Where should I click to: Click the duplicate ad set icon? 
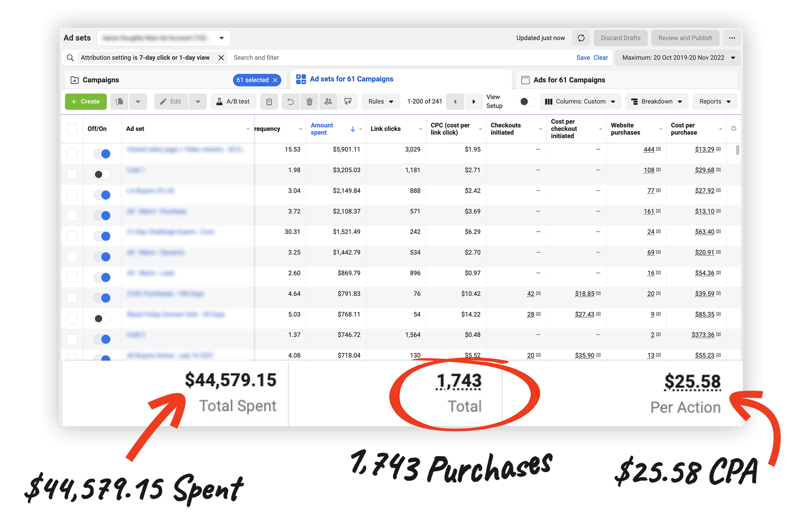tap(120, 102)
